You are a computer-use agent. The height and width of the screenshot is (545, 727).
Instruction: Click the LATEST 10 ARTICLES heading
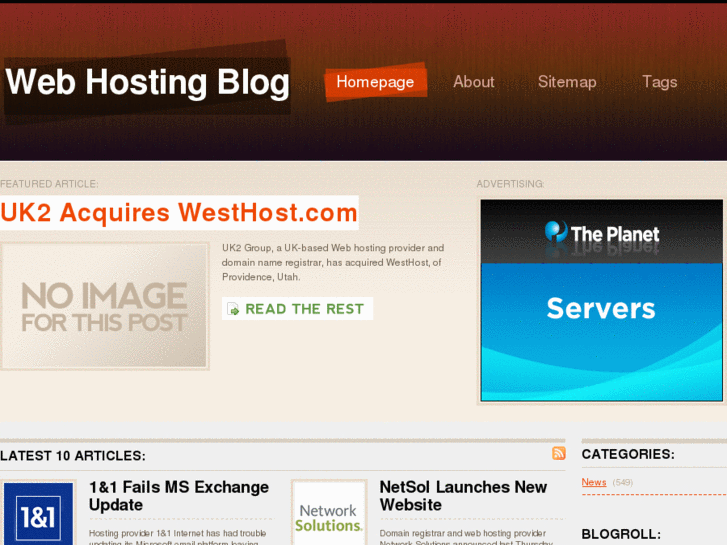73,456
